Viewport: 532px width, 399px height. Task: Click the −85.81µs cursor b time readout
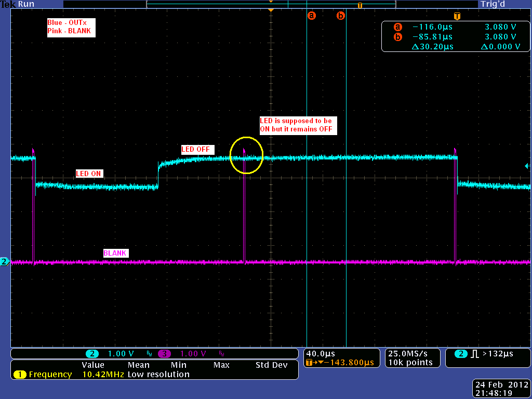tap(432, 37)
